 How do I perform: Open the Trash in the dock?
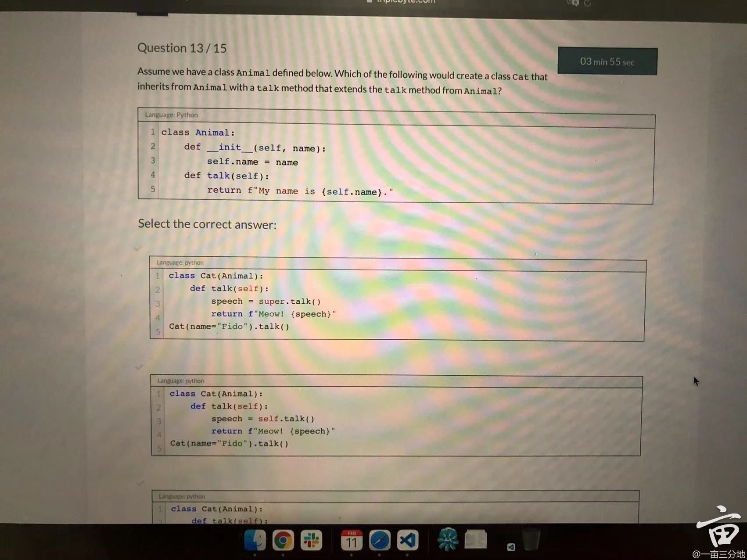pos(531,539)
